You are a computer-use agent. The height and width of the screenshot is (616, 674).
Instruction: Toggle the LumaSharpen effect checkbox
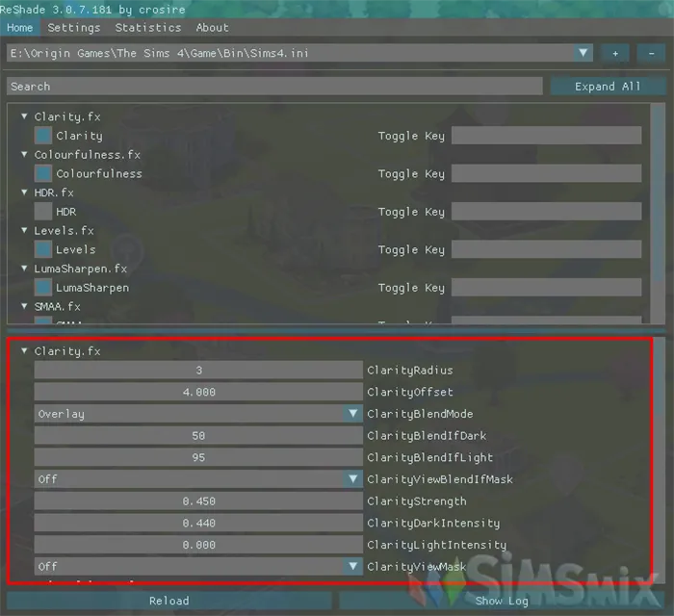coord(43,288)
